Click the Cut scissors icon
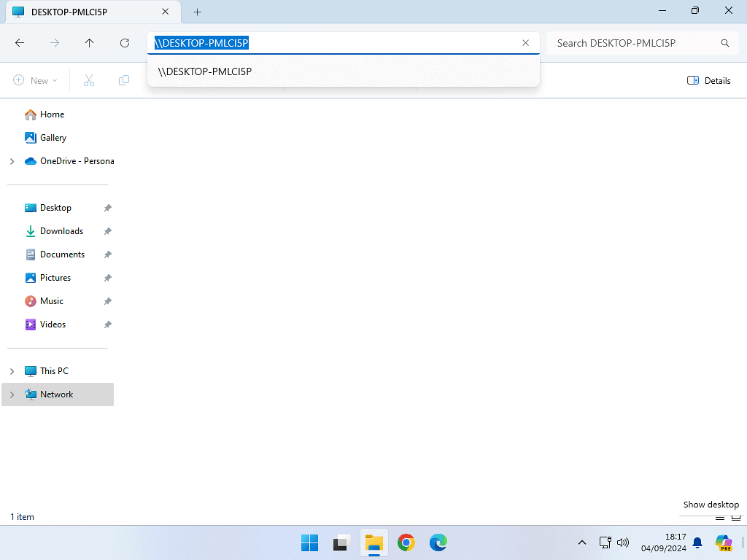The image size is (747, 560). (x=89, y=80)
